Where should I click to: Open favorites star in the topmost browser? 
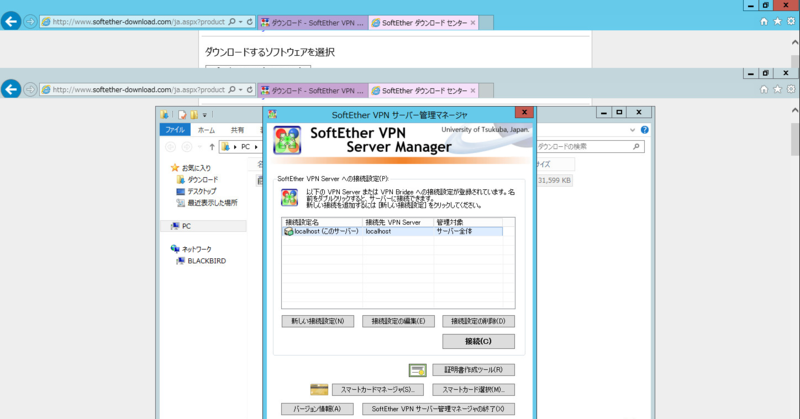click(777, 21)
